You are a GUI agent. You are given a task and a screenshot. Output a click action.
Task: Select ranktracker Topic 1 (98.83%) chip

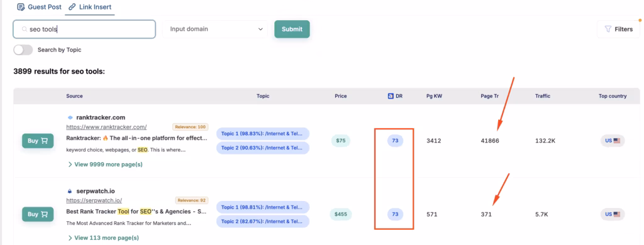[x=263, y=133]
